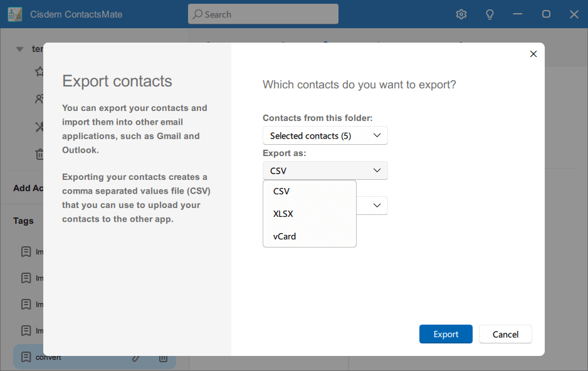This screenshot has width=588, height=371.
Task: Click the lightbulb tips icon
Action: tap(490, 14)
